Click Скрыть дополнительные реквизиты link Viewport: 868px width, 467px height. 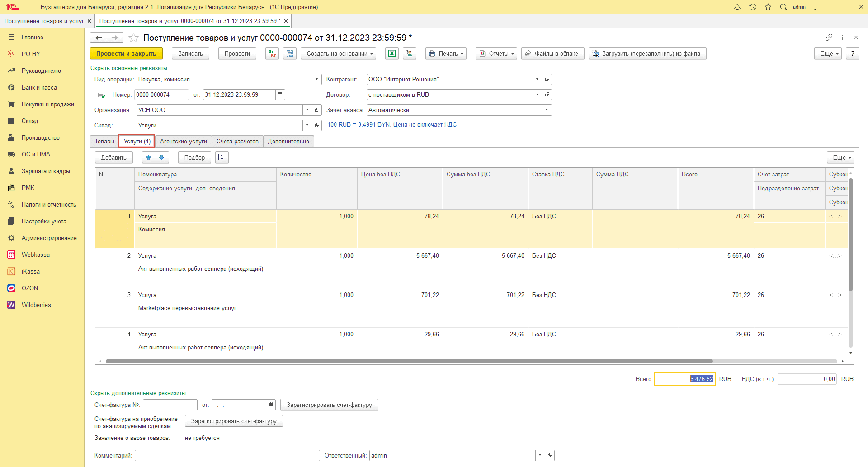point(138,393)
